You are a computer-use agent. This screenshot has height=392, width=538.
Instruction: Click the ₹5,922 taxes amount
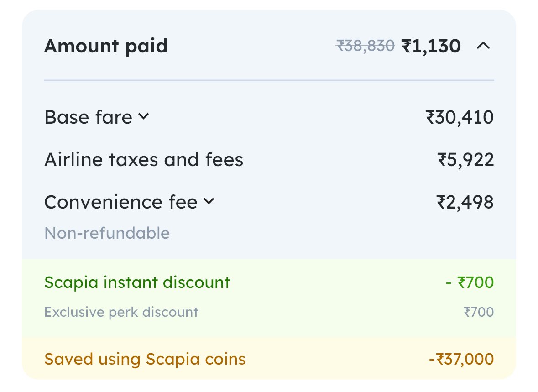click(x=465, y=160)
